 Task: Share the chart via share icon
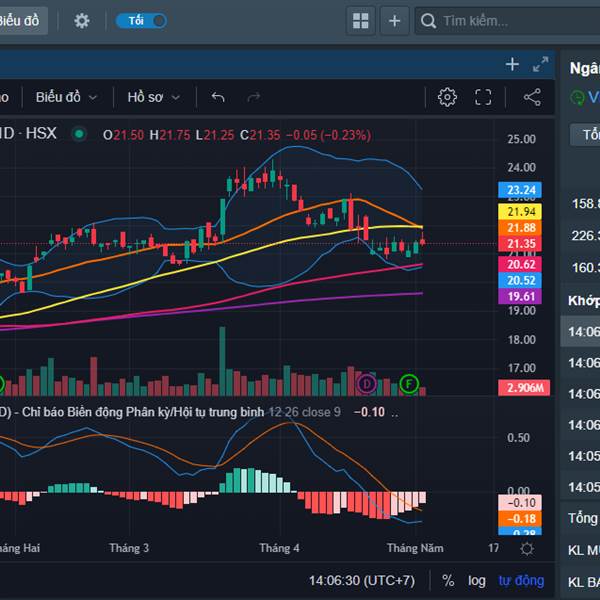point(532,97)
